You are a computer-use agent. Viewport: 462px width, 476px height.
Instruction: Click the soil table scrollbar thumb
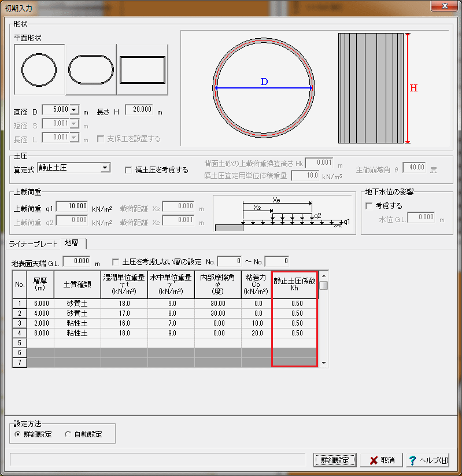(324, 285)
